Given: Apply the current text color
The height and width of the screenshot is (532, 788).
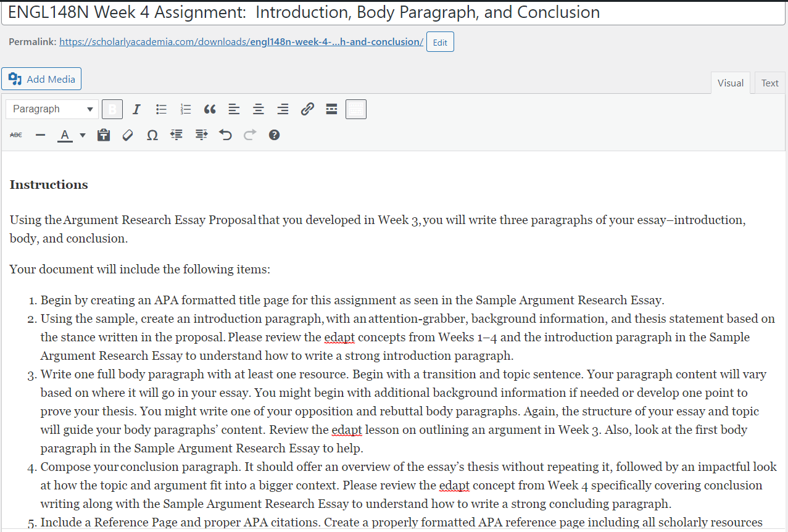Looking at the screenshot, I should (x=65, y=135).
